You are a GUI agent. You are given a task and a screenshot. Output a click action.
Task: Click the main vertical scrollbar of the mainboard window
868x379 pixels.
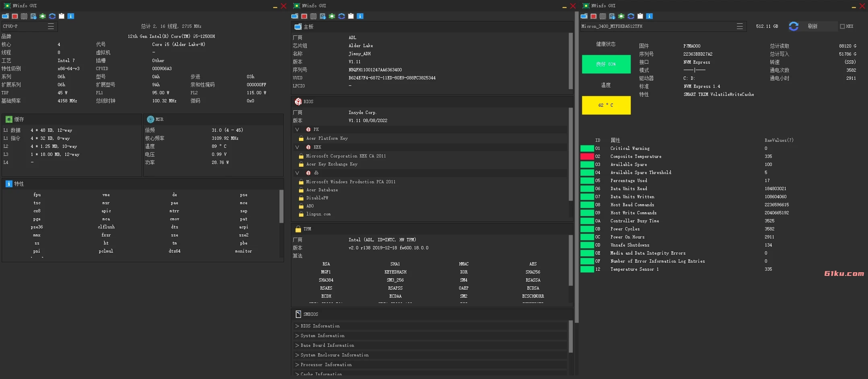pyautogui.click(x=576, y=167)
